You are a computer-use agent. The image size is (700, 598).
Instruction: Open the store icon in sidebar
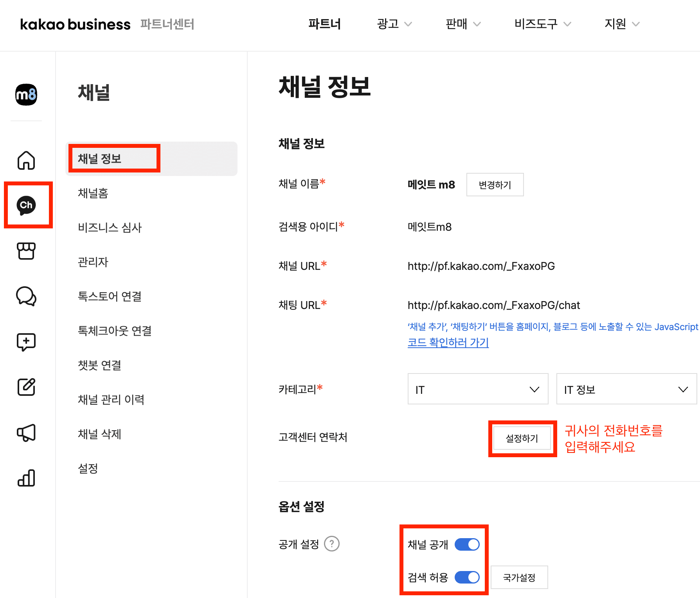(x=26, y=251)
